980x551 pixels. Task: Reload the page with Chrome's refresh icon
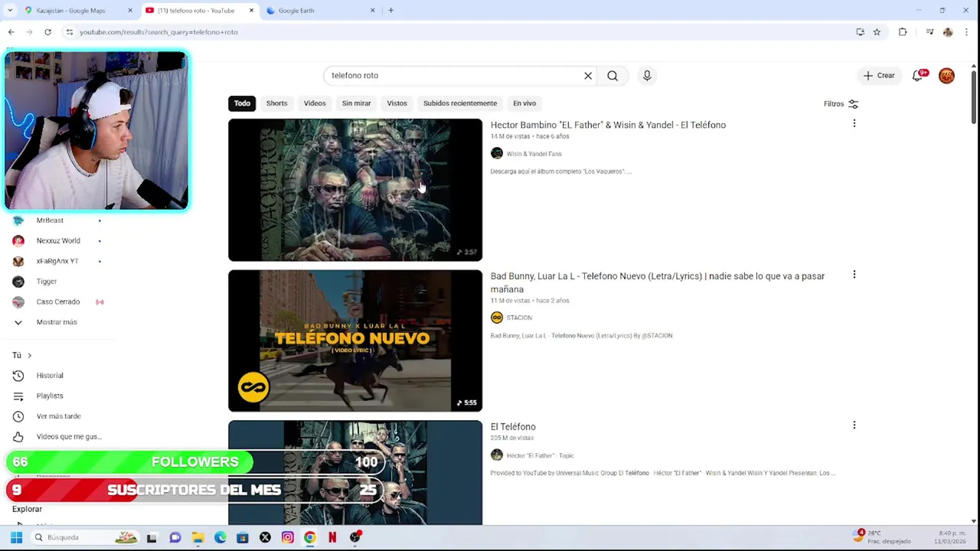tap(47, 32)
